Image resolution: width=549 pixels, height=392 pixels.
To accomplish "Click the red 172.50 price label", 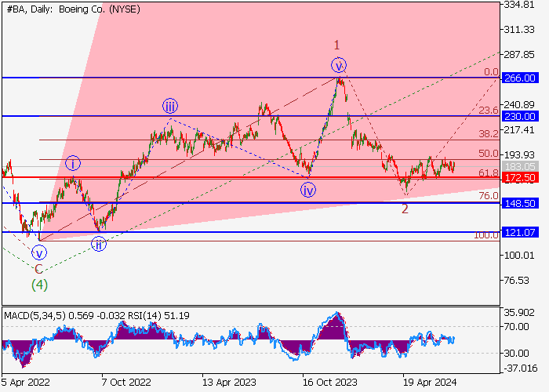I will (520, 177).
